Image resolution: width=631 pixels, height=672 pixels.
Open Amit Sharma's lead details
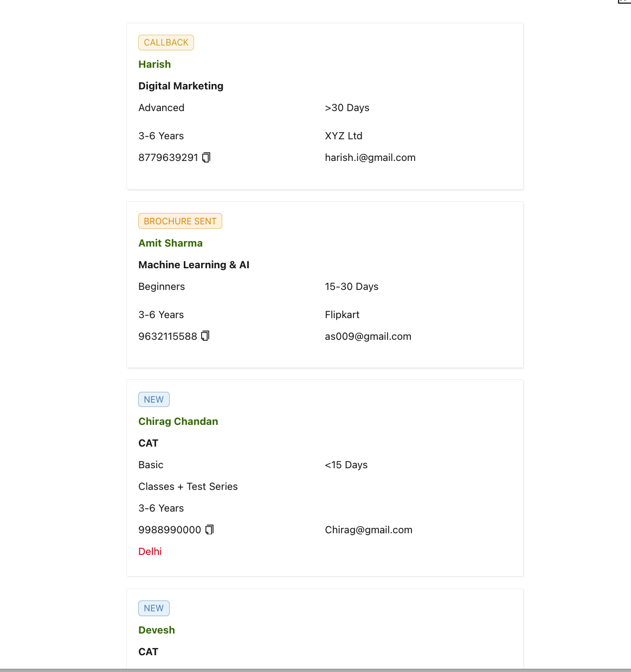click(x=170, y=243)
